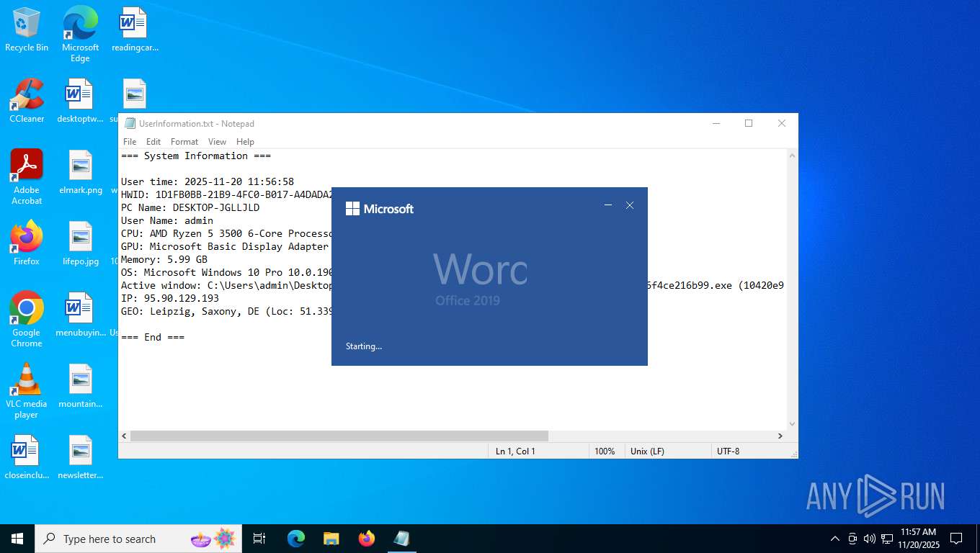Click the Notepad vertical scrollbar down arrow
The width and height of the screenshot is (980, 553).
[793, 424]
